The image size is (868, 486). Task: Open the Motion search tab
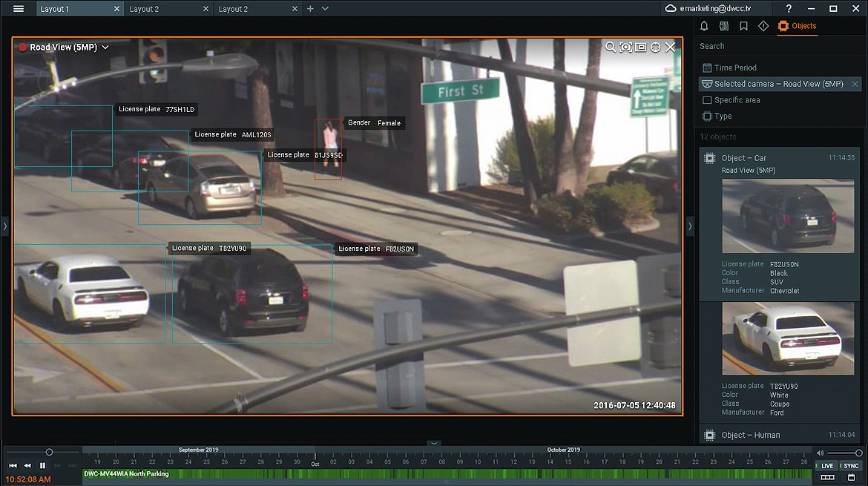(x=724, y=26)
